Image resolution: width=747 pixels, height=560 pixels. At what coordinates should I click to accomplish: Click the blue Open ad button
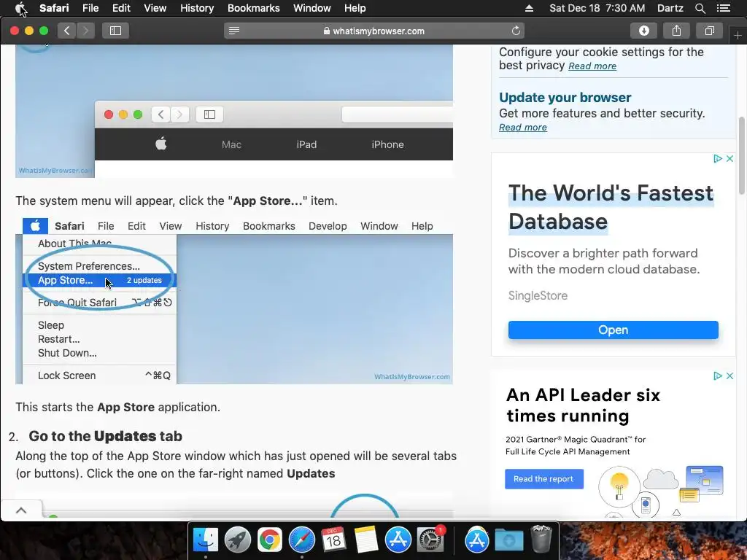pos(613,330)
